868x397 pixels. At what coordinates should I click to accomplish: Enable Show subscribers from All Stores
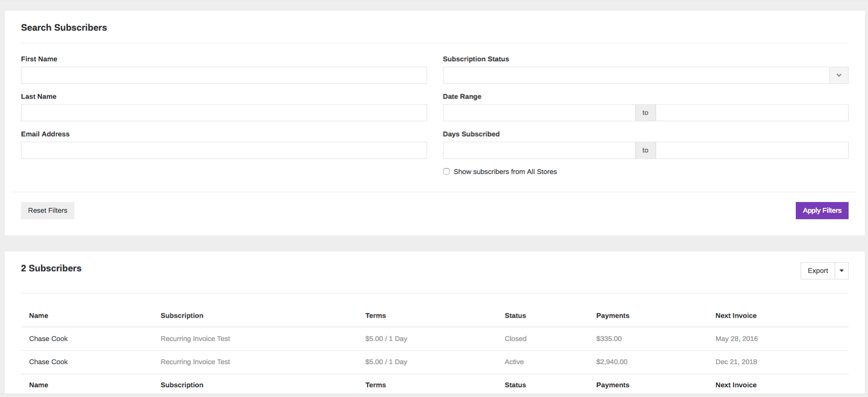pos(446,171)
